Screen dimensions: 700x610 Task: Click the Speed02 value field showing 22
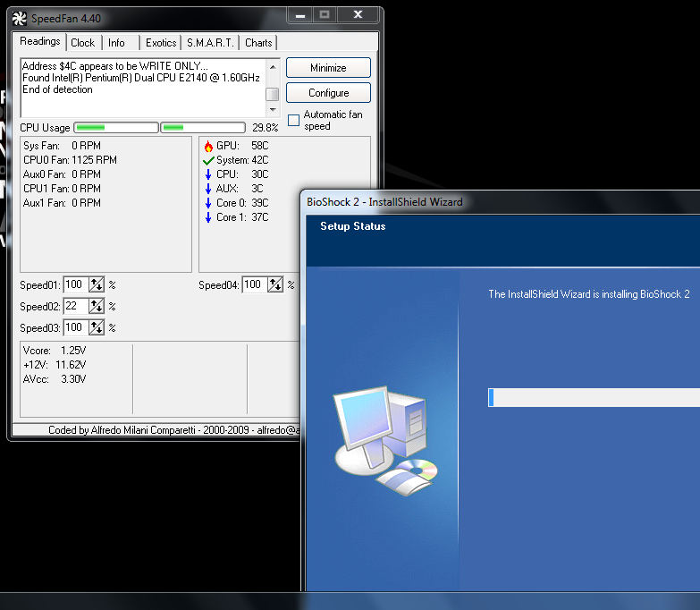[x=76, y=306]
